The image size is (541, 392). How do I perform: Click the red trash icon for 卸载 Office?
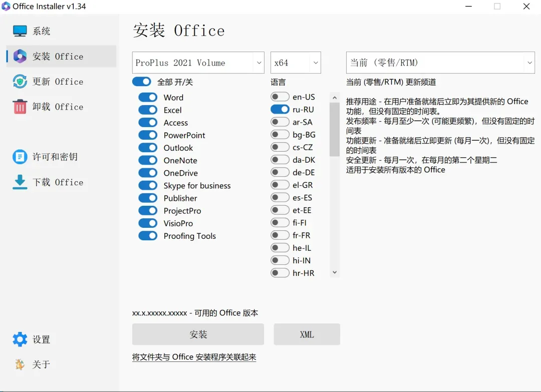(x=20, y=107)
